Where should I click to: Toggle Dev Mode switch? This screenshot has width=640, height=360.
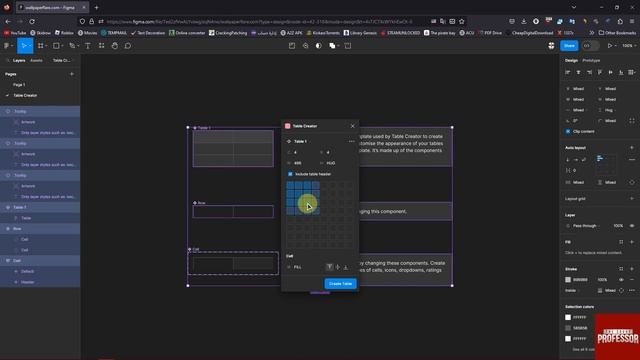point(590,46)
